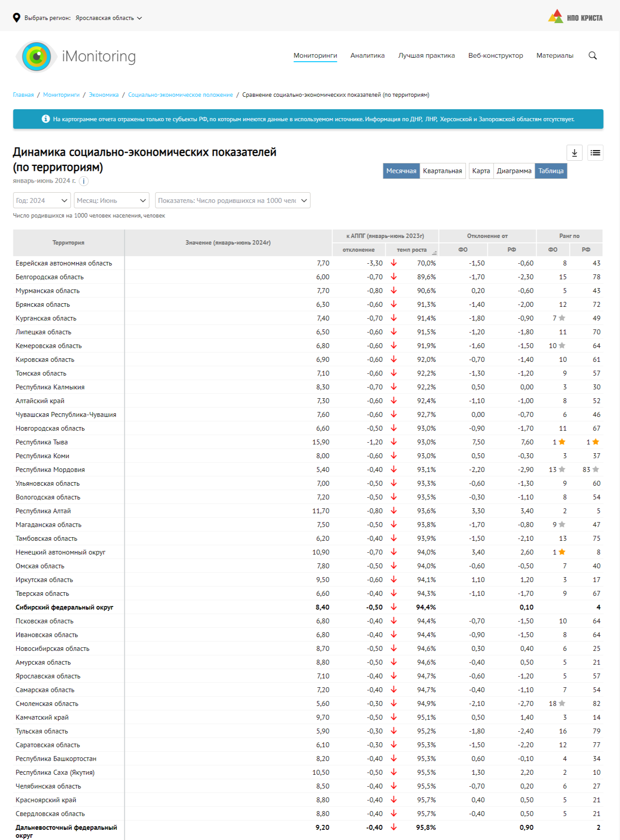Open the Год: 2024 dropdown
Image resolution: width=620 pixels, height=840 pixels.
[42, 201]
